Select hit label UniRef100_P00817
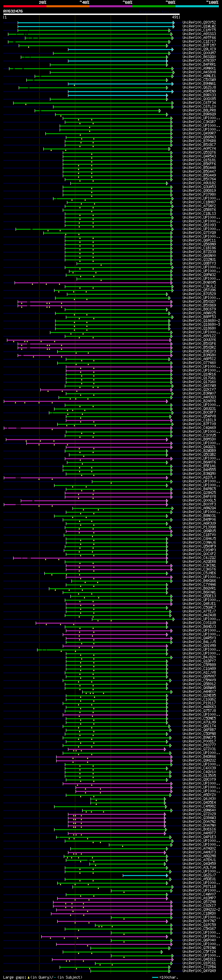Image resolution: width=222 pixels, height=980 pixels. 199,741
